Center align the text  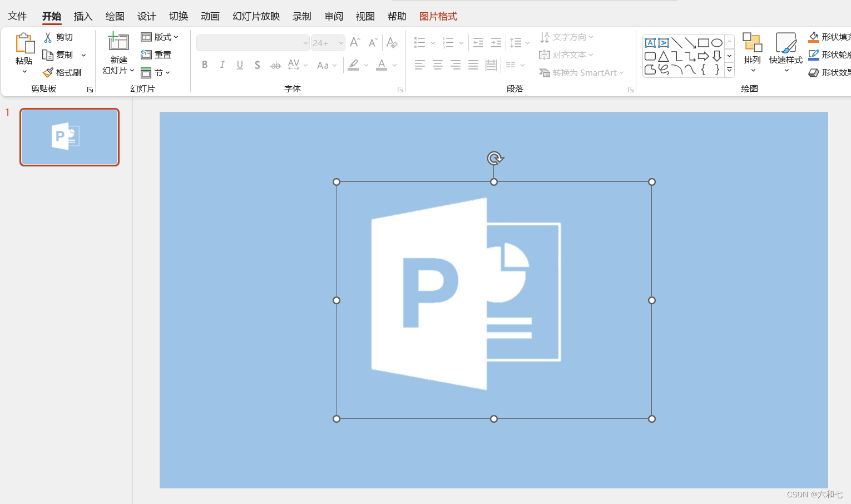tap(438, 65)
